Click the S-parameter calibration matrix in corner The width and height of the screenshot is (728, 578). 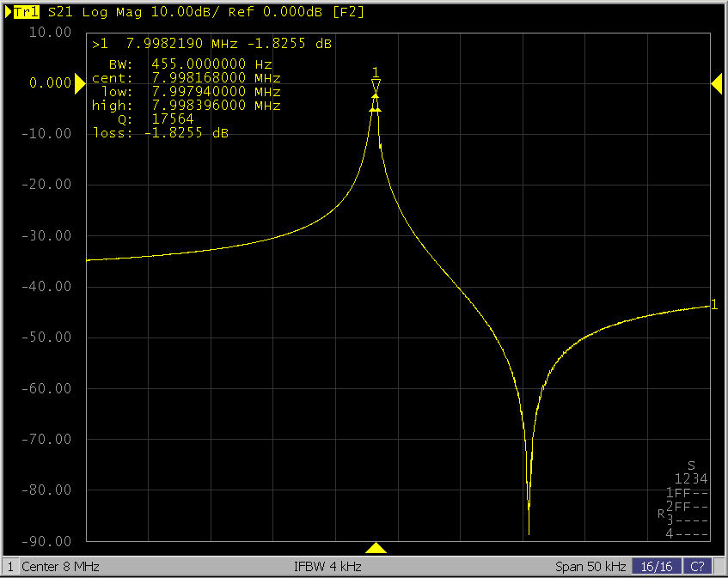pyautogui.click(x=686, y=500)
